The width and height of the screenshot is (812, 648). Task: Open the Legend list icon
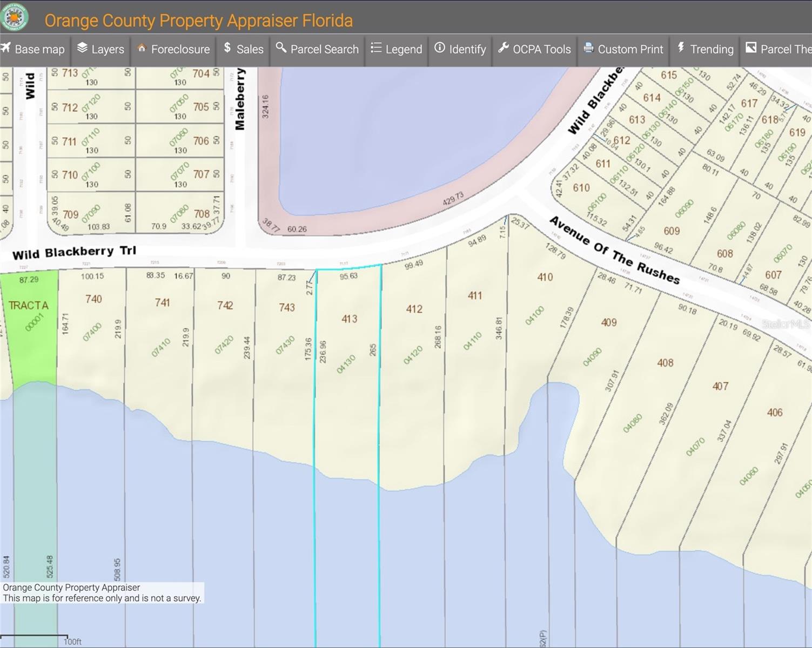pyautogui.click(x=376, y=48)
